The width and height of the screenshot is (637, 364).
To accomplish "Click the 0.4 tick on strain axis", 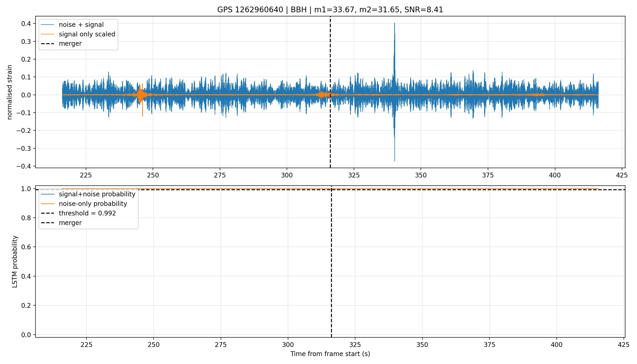I will coord(26,24).
